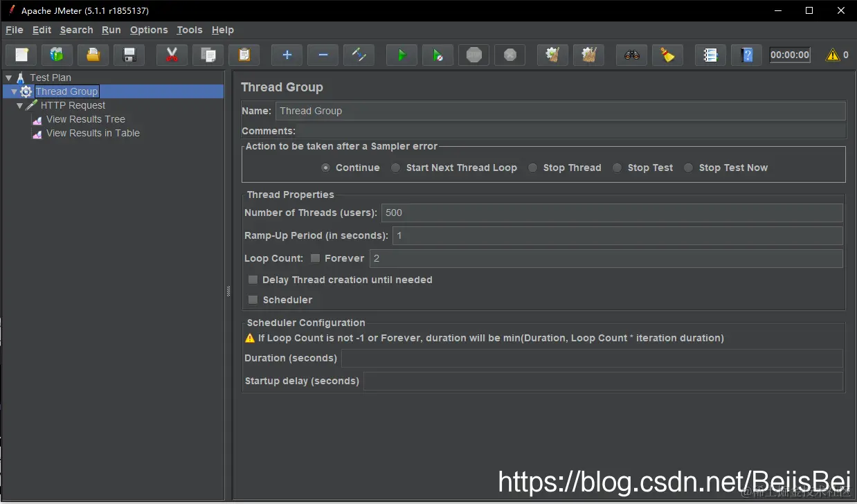Click the Startup delay (seconds) field
This screenshot has height=504, width=857.
click(x=603, y=381)
